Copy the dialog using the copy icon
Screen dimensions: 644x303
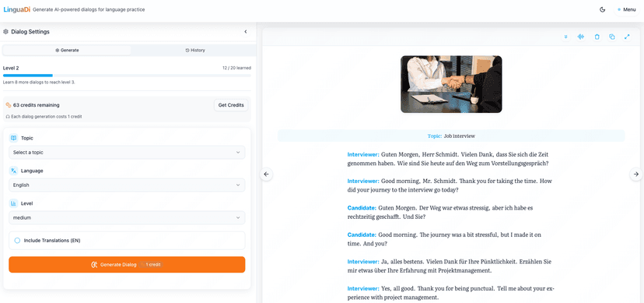coord(612,37)
